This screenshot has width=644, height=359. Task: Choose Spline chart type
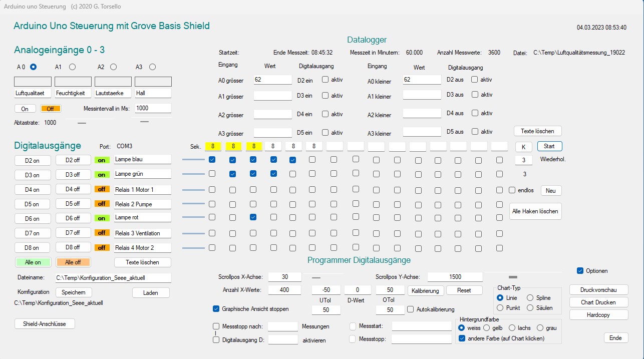[530, 298]
